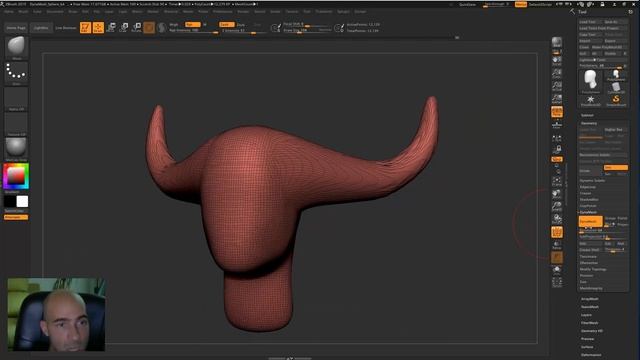Viewport: 640px width, 360px height.
Task: Toggle Live Boolean mode
Action: point(65,28)
